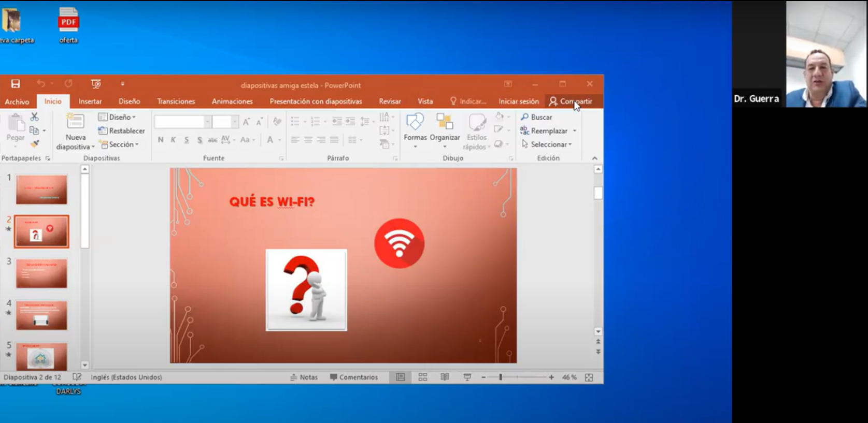Viewport: 868px width, 423px height.
Task: Click the Redo icon in title bar
Action: pos(68,83)
